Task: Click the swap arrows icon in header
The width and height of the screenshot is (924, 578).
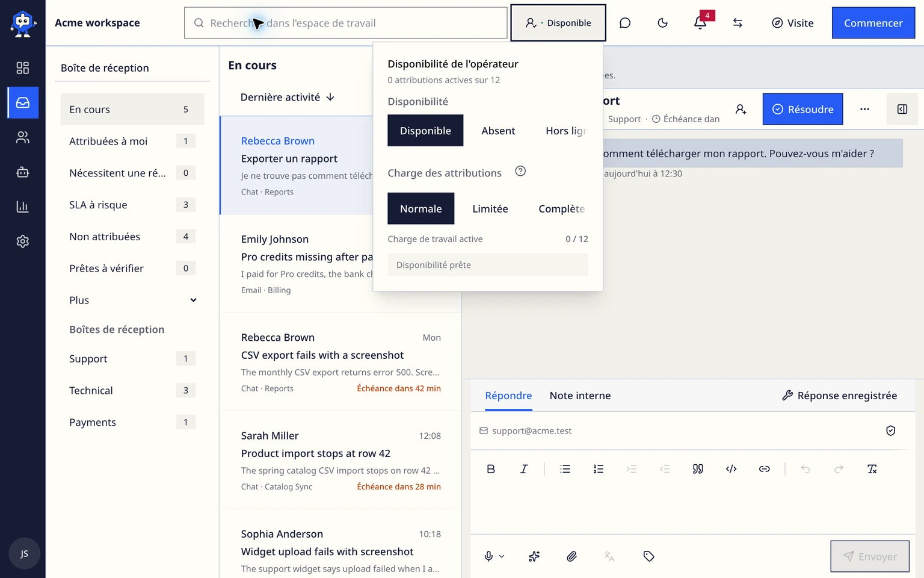Action: tap(738, 23)
